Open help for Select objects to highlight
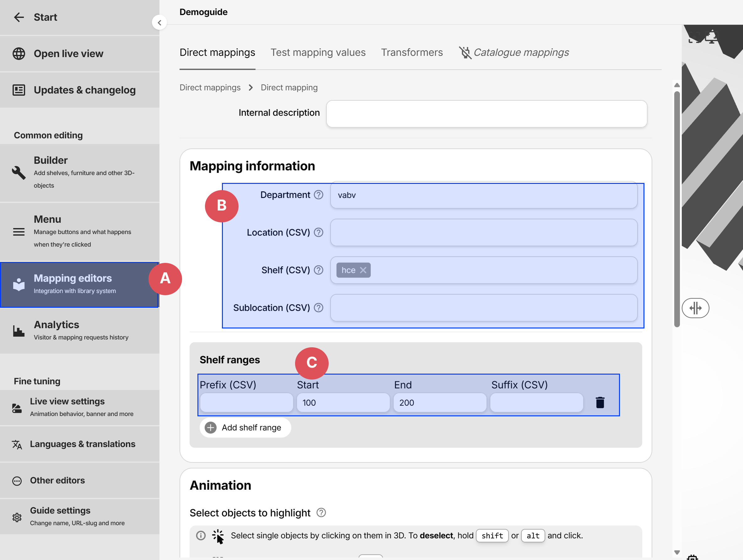 [321, 513]
